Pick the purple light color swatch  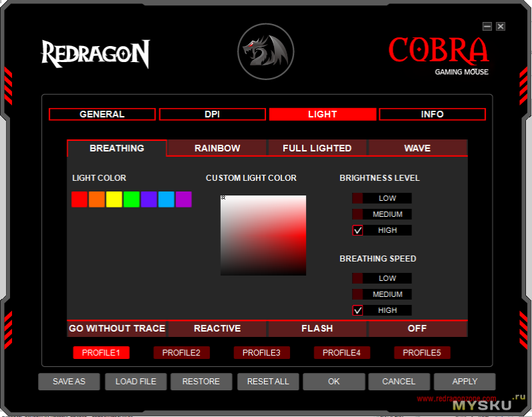(x=183, y=199)
